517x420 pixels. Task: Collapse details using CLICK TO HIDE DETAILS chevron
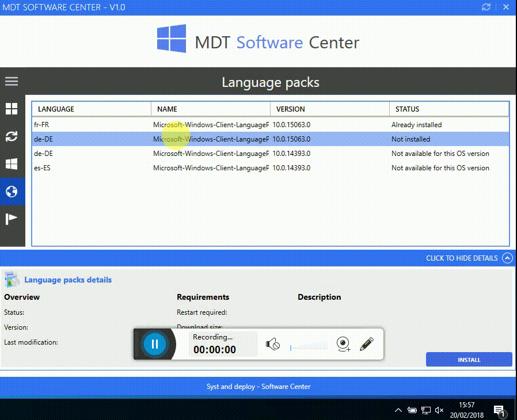pyautogui.click(x=507, y=258)
